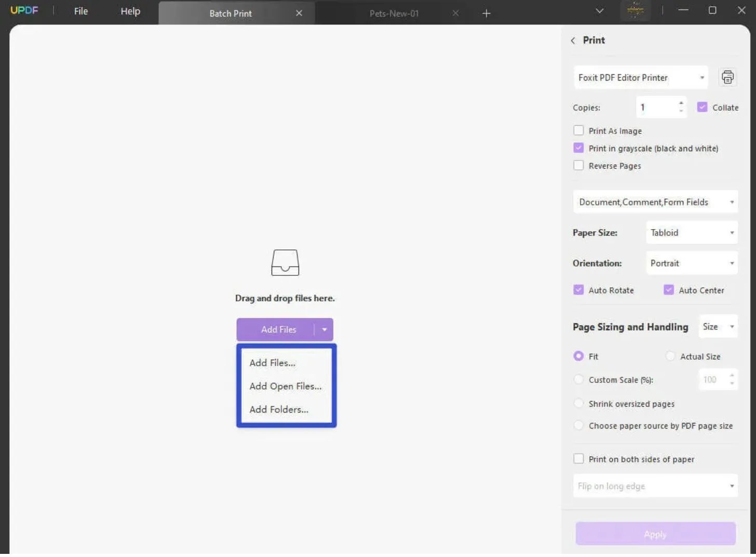The image size is (756, 557).
Task: Disable Print in grayscale option
Action: pyautogui.click(x=578, y=148)
